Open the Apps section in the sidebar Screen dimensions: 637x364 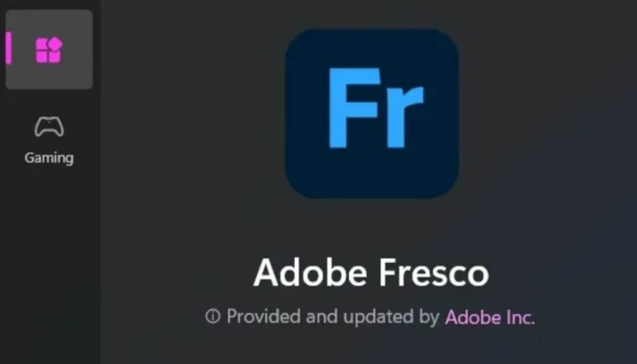(x=49, y=49)
